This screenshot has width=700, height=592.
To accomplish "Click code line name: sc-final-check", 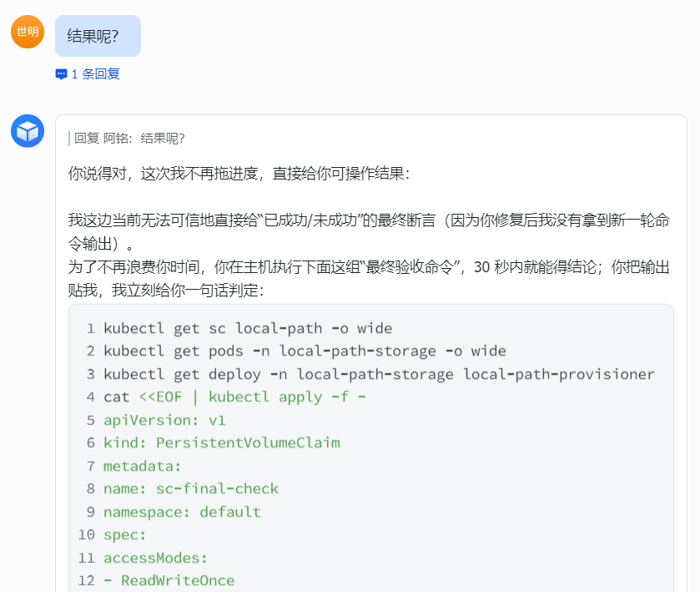I will click(191, 488).
